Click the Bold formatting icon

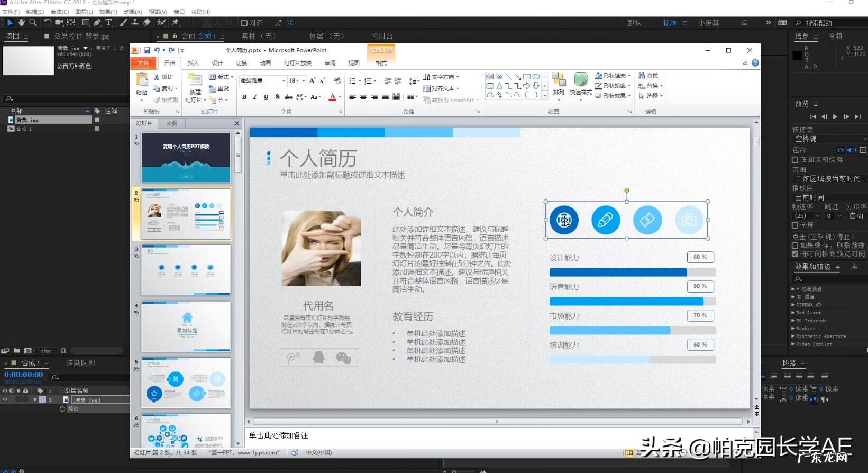coord(244,97)
